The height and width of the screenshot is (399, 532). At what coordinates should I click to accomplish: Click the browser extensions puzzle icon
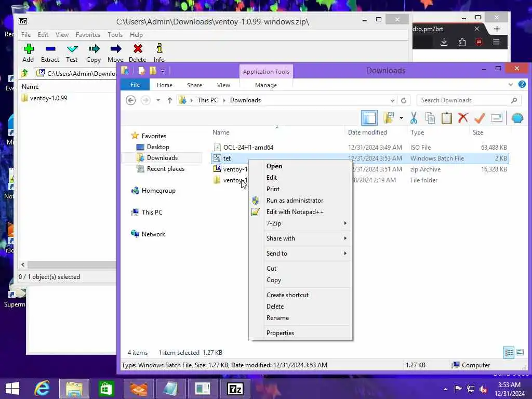point(462,42)
